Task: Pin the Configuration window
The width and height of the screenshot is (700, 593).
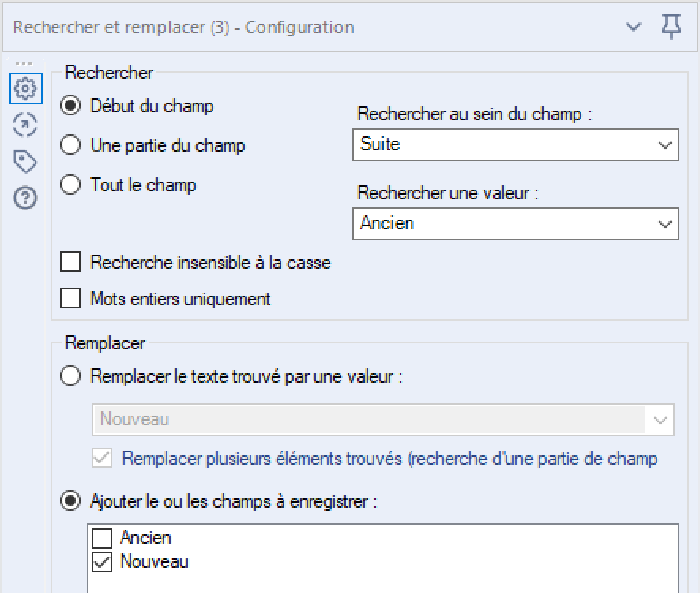Action: pyautogui.click(x=671, y=26)
